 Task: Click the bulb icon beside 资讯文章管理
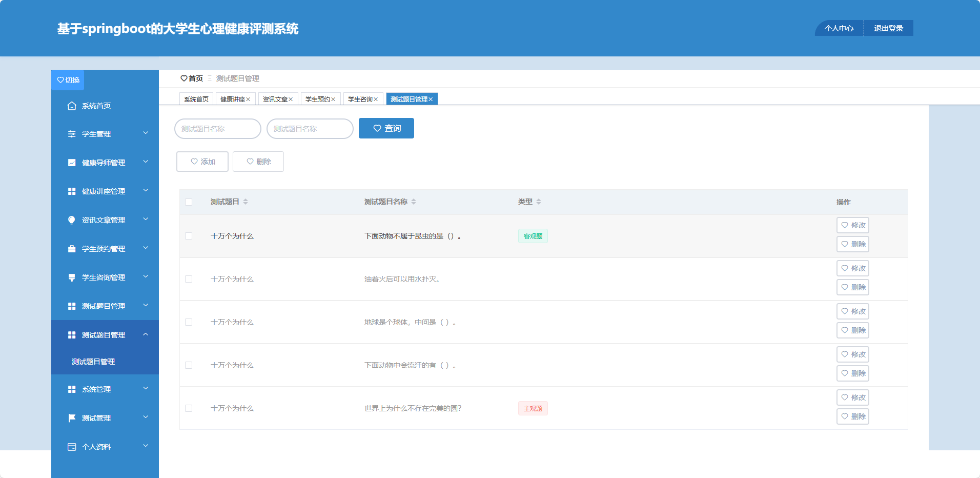coord(72,220)
